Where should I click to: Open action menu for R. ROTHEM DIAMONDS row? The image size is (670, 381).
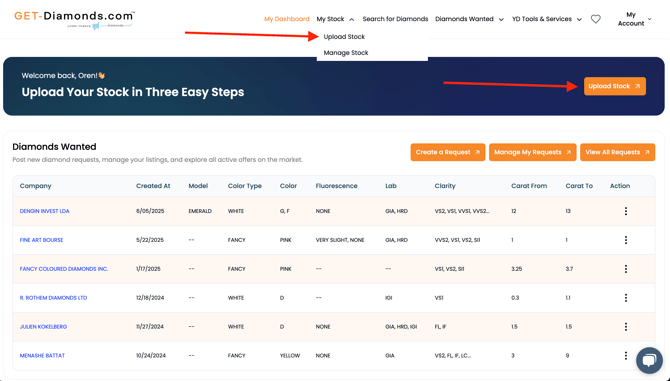tap(626, 298)
